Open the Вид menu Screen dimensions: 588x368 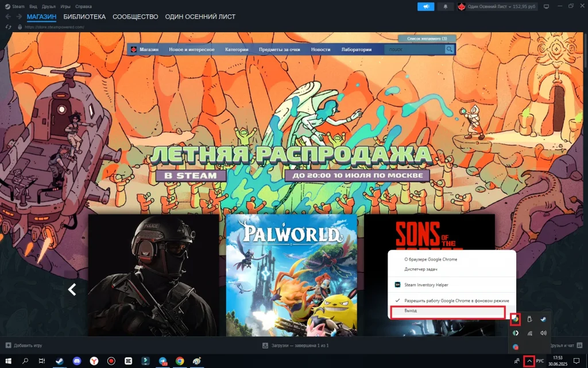pyautogui.click(x=33, y=6)
